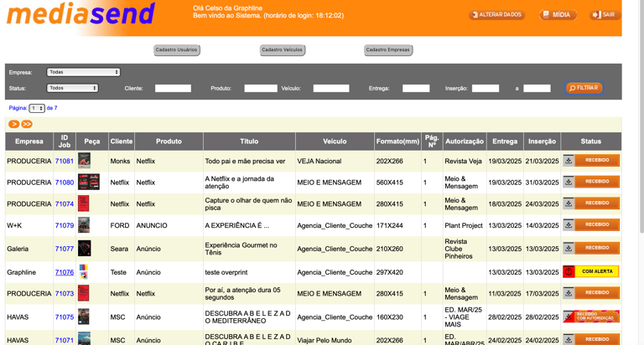Open the Página number dropdown
The width and height of the screenshot is (644, 345).
click(x=37, y=108)
